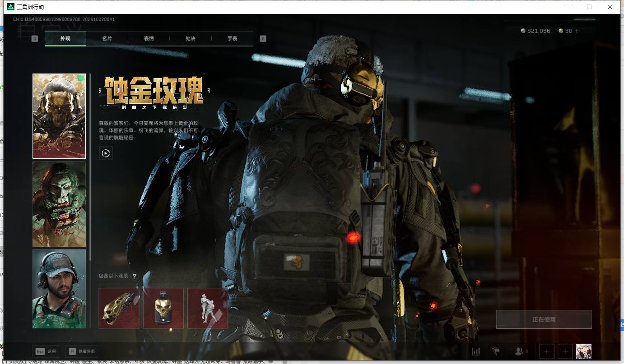This screenshot has height=364, width=624.
Task: Switch to the 名片 tab
Action: tap(107, 39)
